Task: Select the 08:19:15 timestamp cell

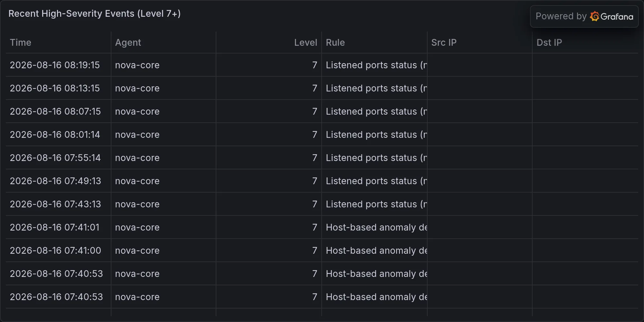Action: (55, 65)
